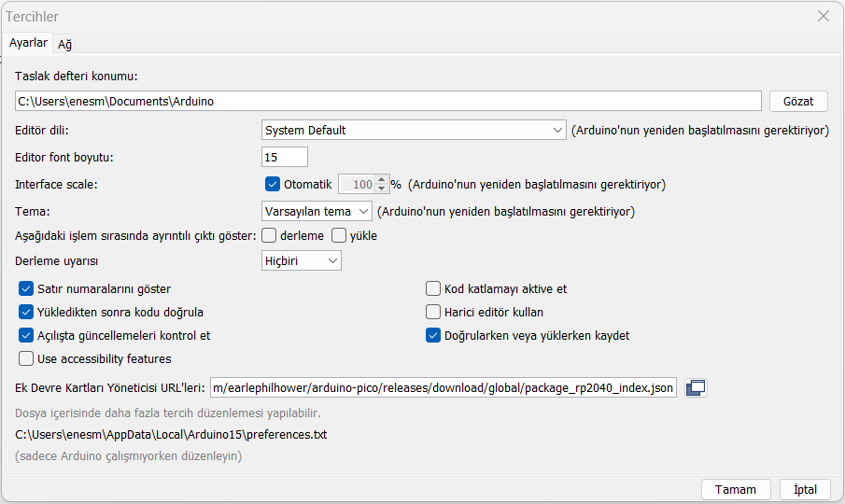This screenshot has height=504, width=845.
Task: Click the Gözat browse button
Action: [x=798, y=101]
